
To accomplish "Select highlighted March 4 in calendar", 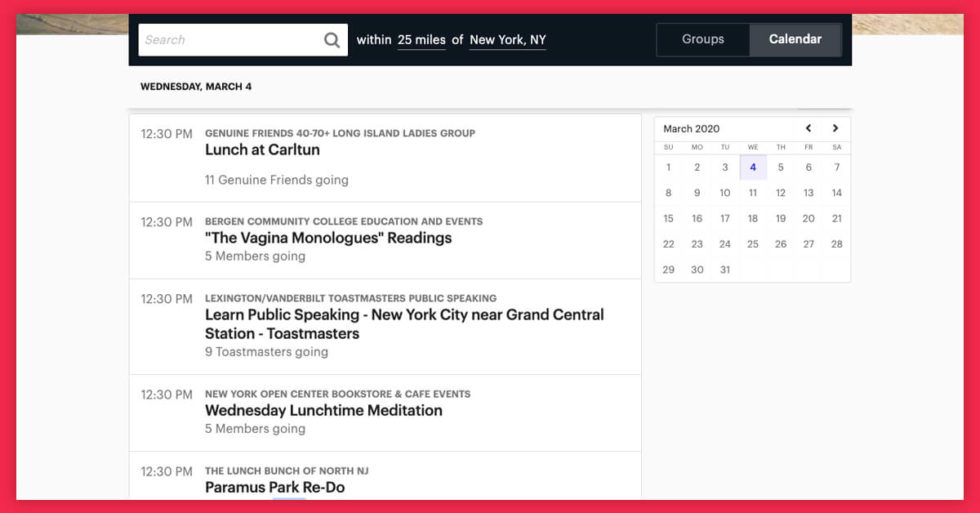I will point(753,167).
